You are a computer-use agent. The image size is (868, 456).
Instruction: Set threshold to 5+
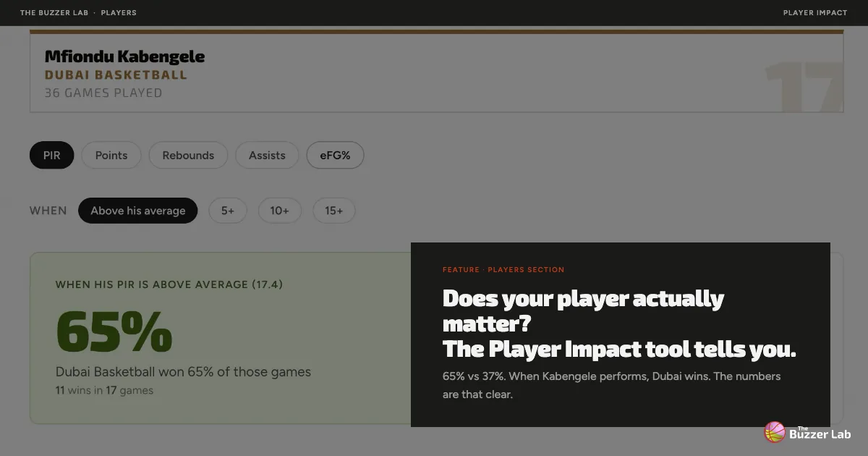228,211
